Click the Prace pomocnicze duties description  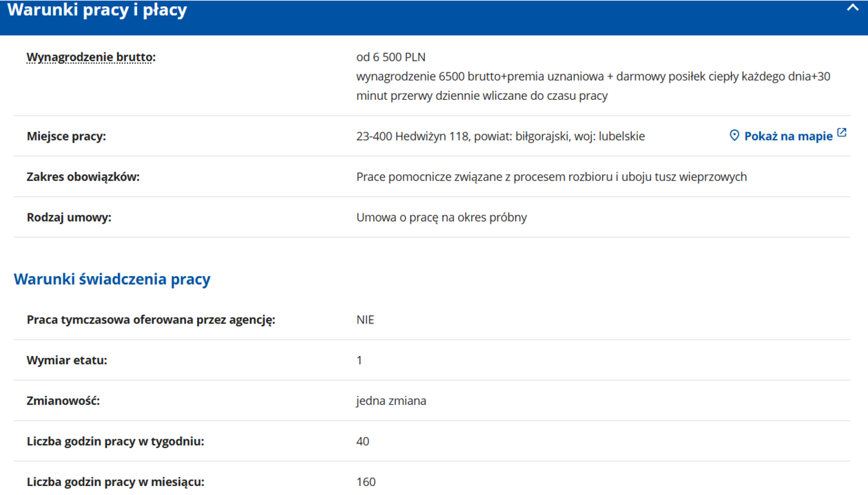(x=551, y=177)
